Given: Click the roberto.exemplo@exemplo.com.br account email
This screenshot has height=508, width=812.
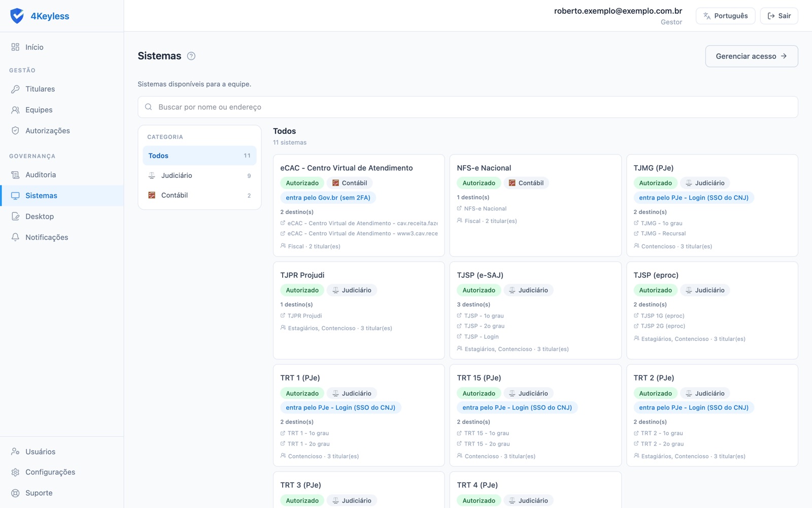Looking at the screenshot, I should coord(618,11).
